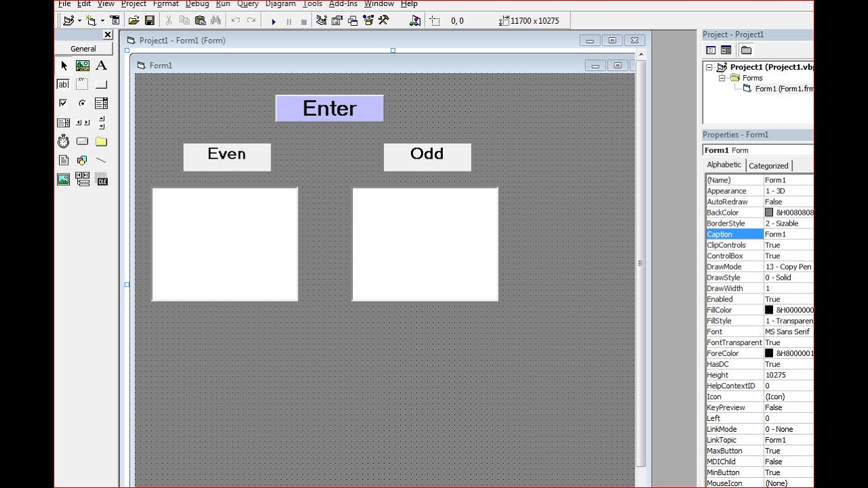Screen dimensions: 868x488
Task: Open the Debug menu
Action: pos(197,4)
